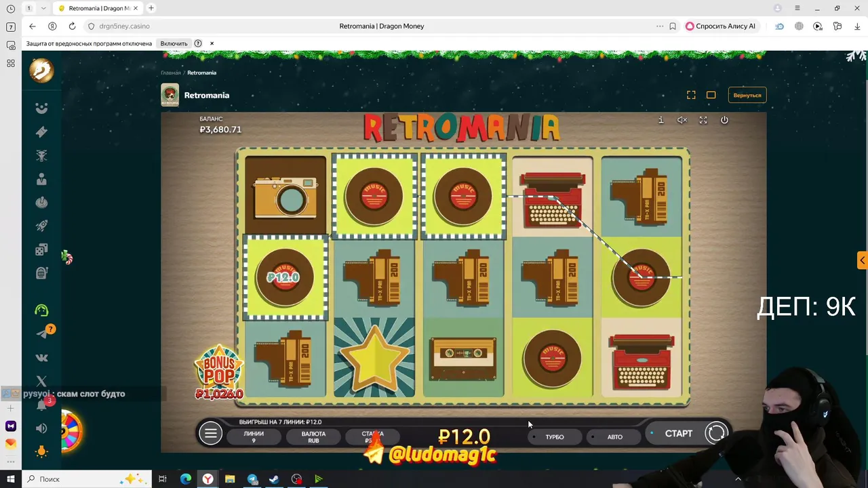This screenshot has height=488, width=868.
Task: Bookmark this page
Action: (673, 26)
